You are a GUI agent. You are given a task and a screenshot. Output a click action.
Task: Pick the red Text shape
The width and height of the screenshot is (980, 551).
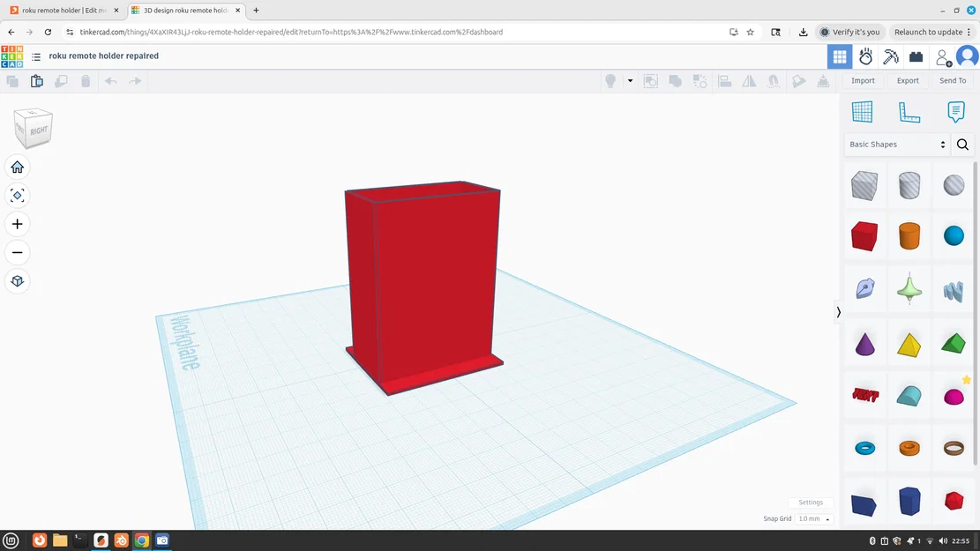click(865, 395)
